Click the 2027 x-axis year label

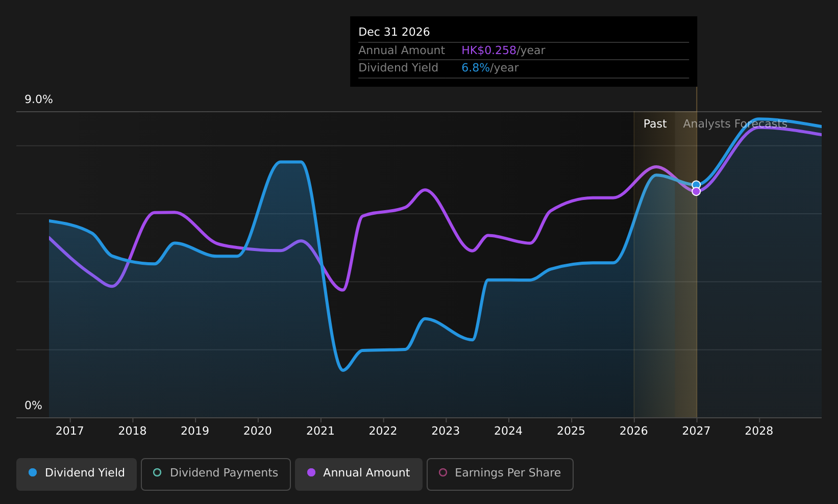pos(697,431)
